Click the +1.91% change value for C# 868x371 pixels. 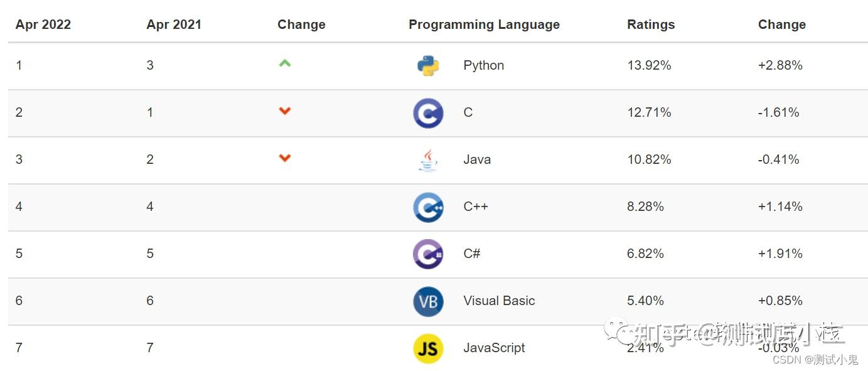coord(780,254)
